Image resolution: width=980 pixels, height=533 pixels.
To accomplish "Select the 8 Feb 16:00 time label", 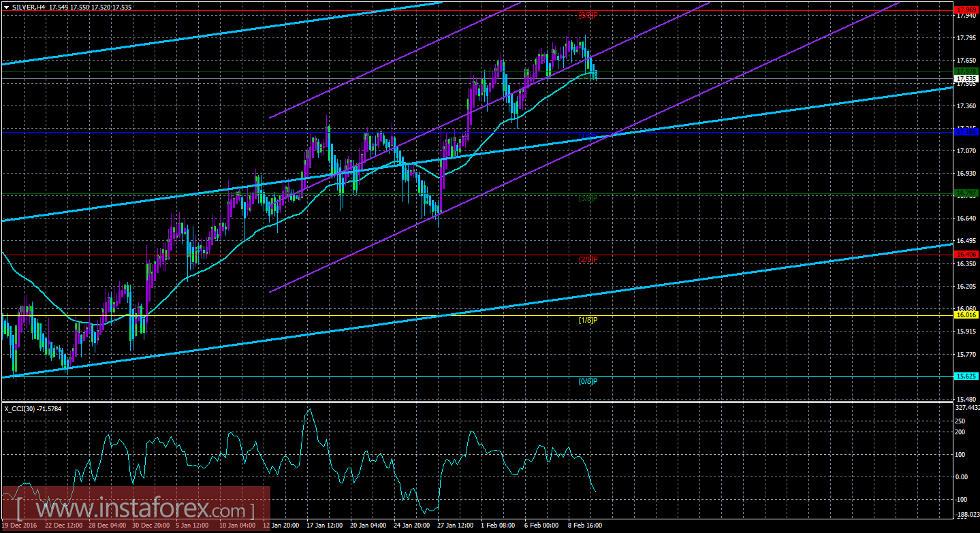I will (x=585, y=525).
